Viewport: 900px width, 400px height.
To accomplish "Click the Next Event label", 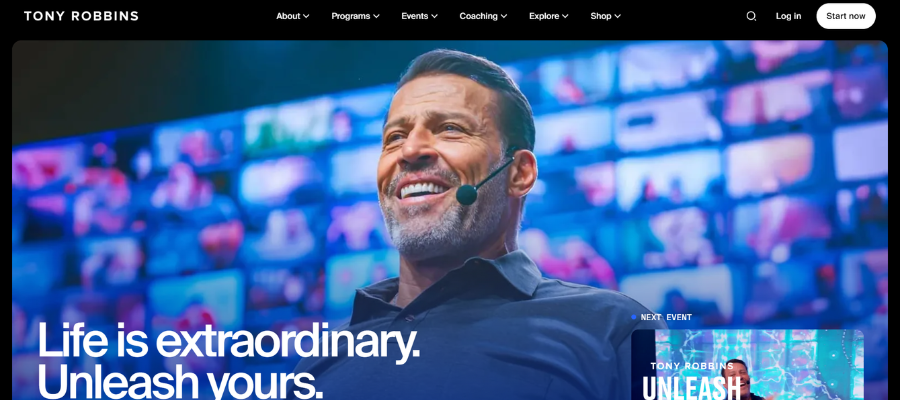I will point(666,317).
